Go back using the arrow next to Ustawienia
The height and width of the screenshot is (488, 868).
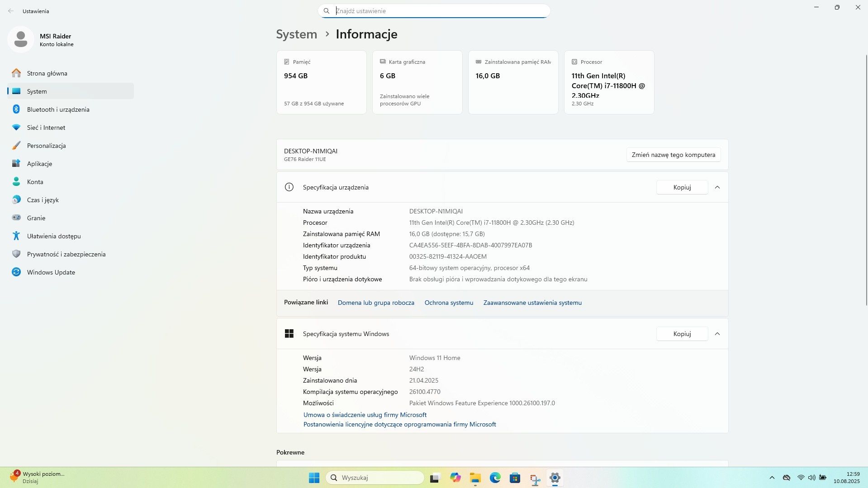11,11
